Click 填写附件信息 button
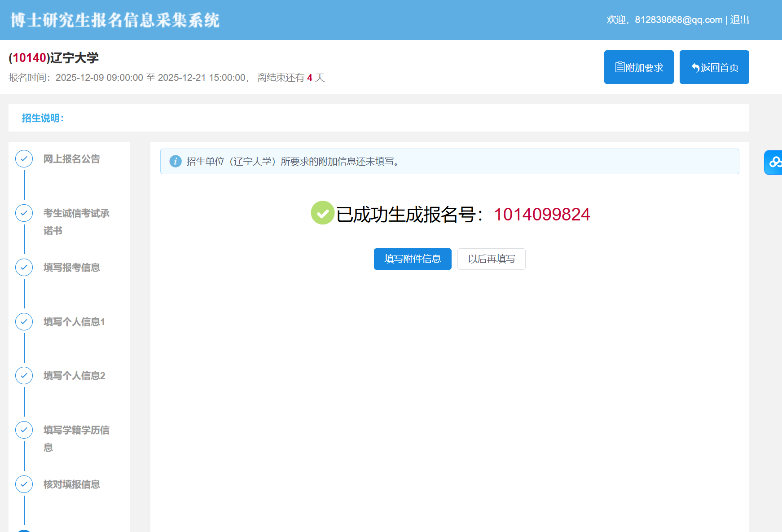Viewport: 782px width, 532px height. pos(413,259)
